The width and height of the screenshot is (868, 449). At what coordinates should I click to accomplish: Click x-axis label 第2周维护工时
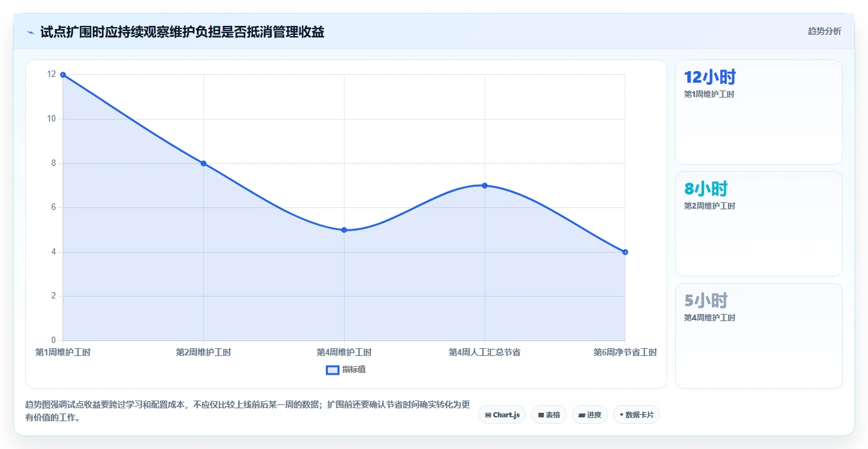tap(203, 352)
